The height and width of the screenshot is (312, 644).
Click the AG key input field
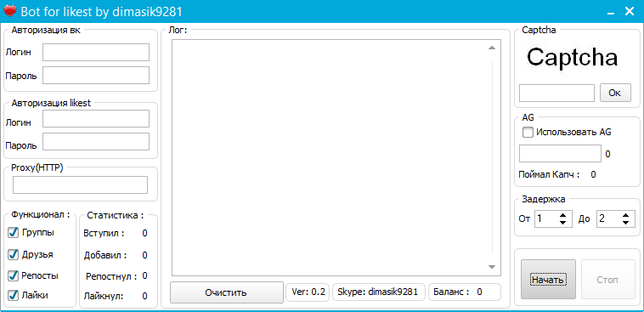point(560,153)
